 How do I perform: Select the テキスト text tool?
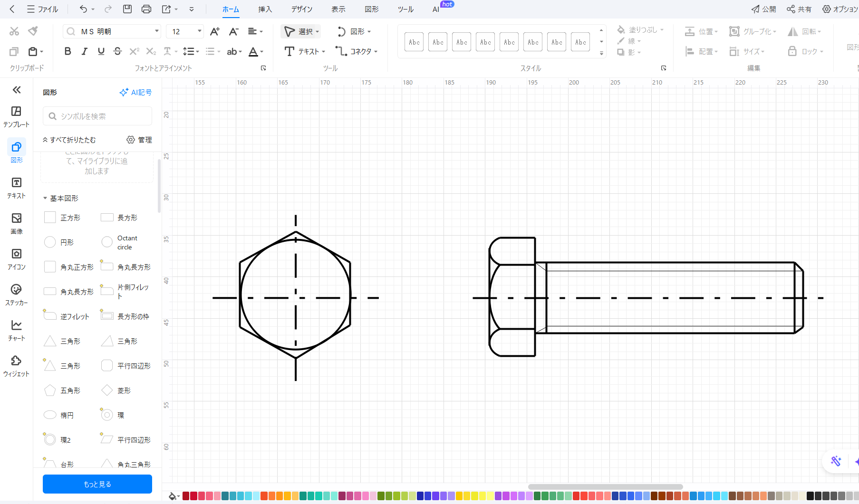[x=304, y=51]
